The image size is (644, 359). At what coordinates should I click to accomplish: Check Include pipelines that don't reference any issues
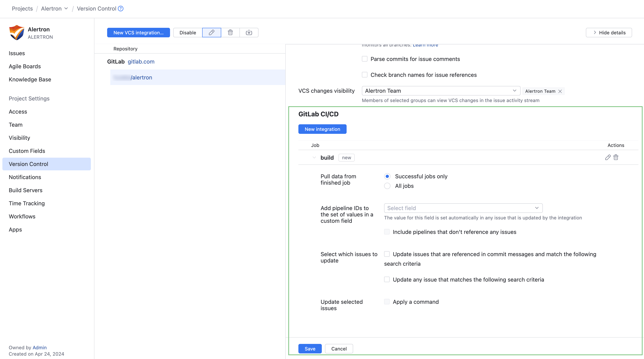pos(387,232)
